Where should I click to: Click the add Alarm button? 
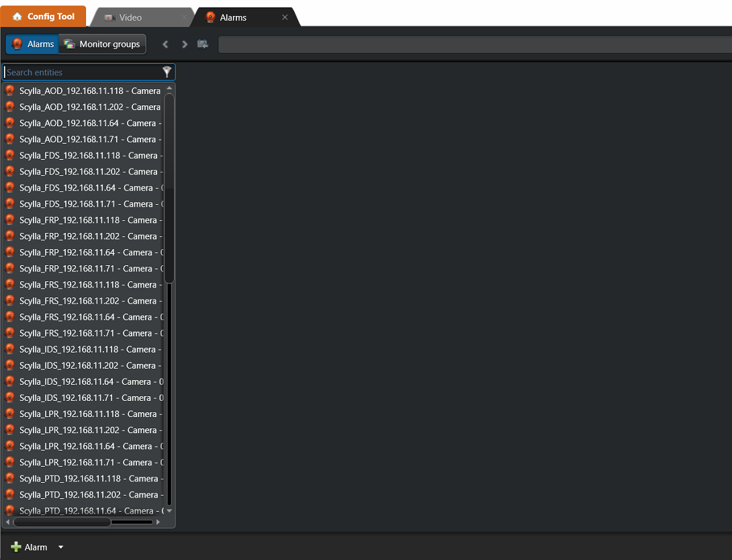point(30,547)
